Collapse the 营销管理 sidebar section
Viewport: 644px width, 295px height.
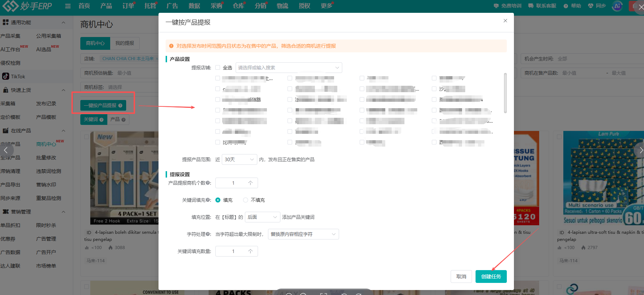click(63, 212)
